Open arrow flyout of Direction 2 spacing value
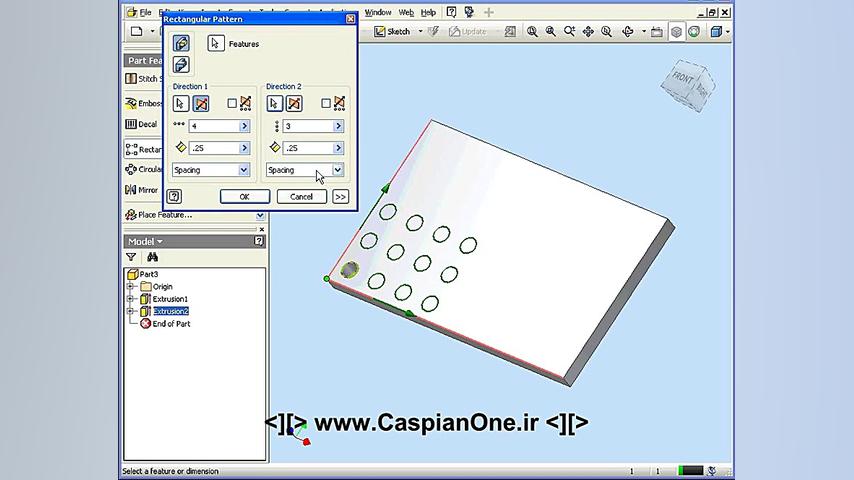The image size is (854, 480). point(338,148)
